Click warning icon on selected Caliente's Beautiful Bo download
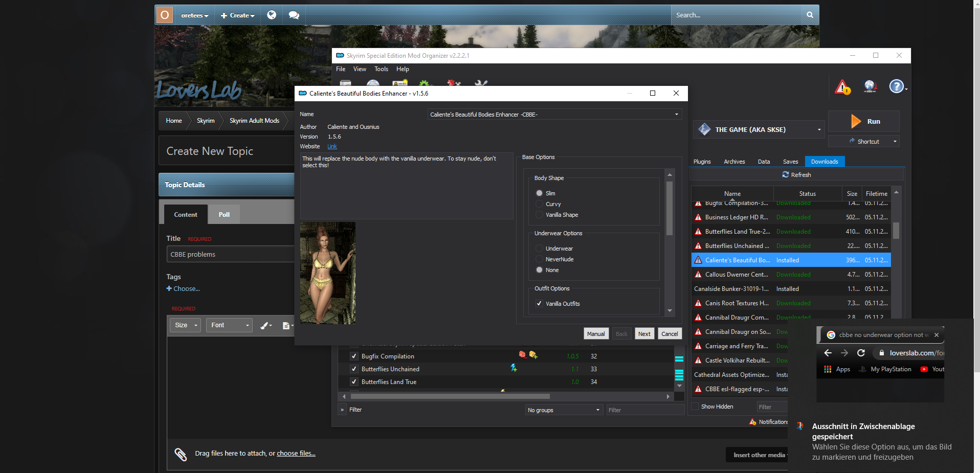 click(x=698, y=260)
